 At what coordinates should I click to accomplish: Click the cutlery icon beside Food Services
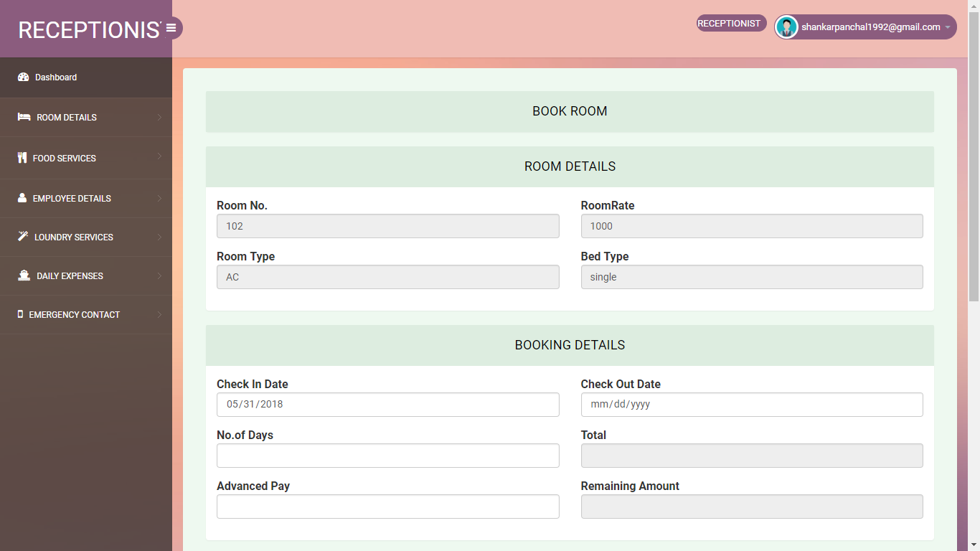[22, 158]
